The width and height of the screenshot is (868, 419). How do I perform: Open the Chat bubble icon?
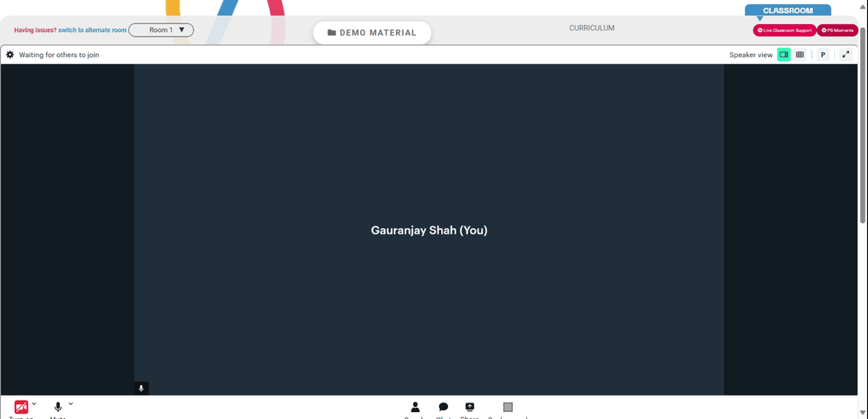443,408
